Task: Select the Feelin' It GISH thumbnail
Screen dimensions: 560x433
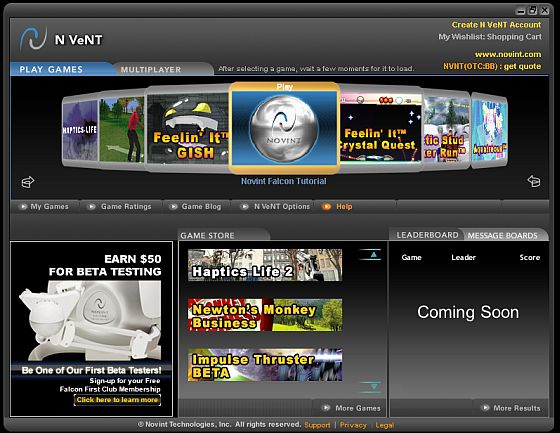Action: click(188, 128)
